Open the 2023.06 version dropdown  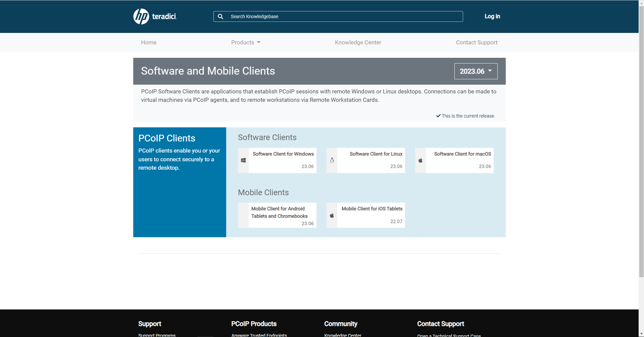[476, 71]
